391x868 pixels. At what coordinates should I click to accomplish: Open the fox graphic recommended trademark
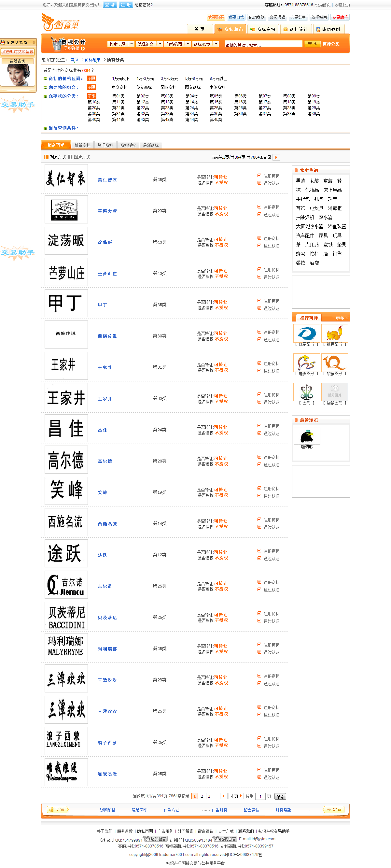334,333
